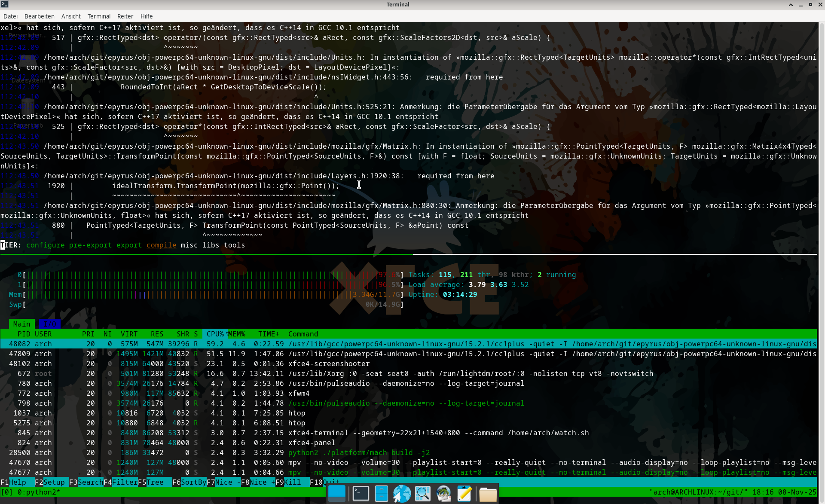Click the Show Desktop dock icon

[337, 494]
